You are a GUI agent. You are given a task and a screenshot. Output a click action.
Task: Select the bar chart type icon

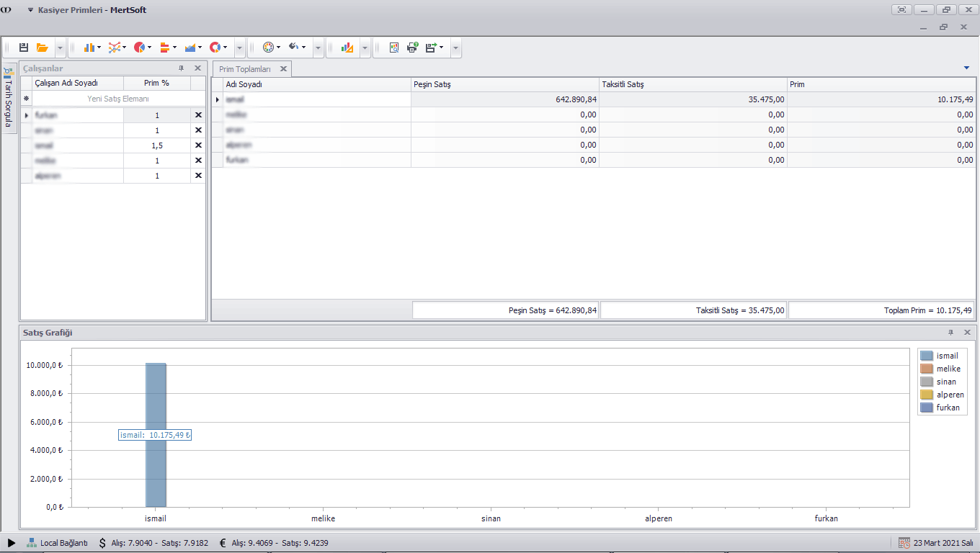[x=89, y=48]
